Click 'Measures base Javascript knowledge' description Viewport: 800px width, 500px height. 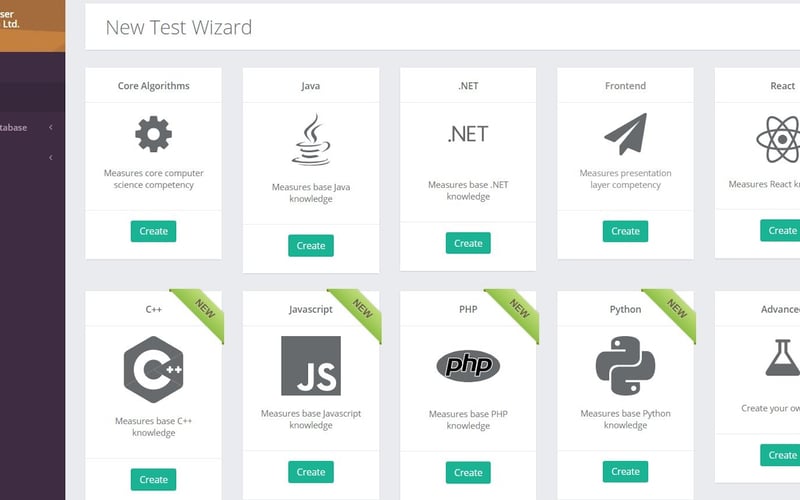coord(311,419)
